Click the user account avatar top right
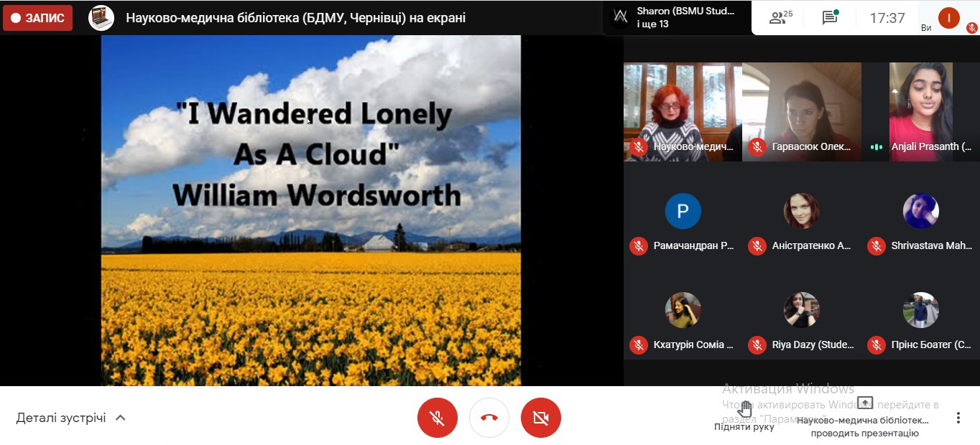 pos(948,18)
